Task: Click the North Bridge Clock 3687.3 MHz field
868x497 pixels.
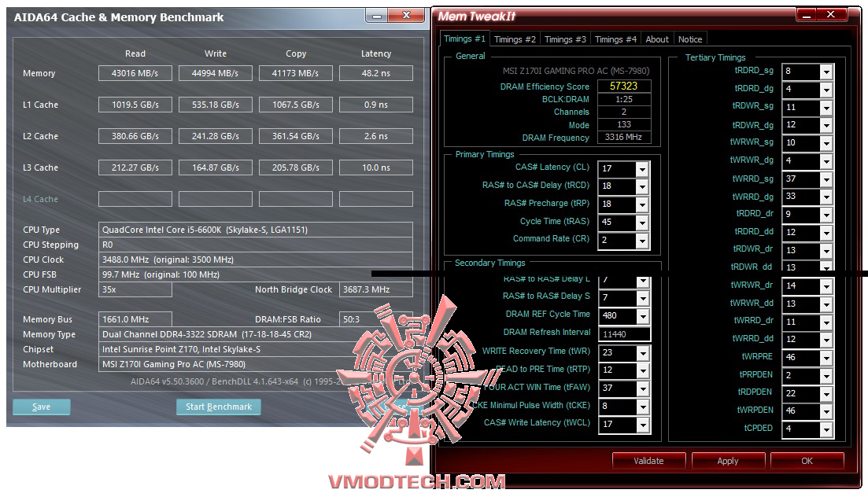Action: click(x=376, y=289)
